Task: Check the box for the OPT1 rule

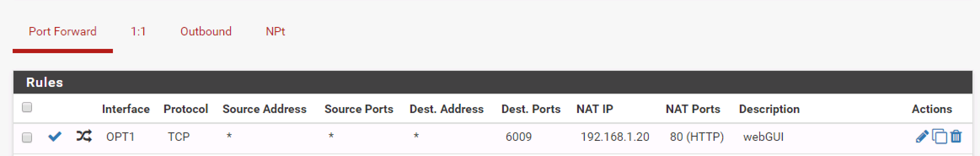Action: coord(27,137)
